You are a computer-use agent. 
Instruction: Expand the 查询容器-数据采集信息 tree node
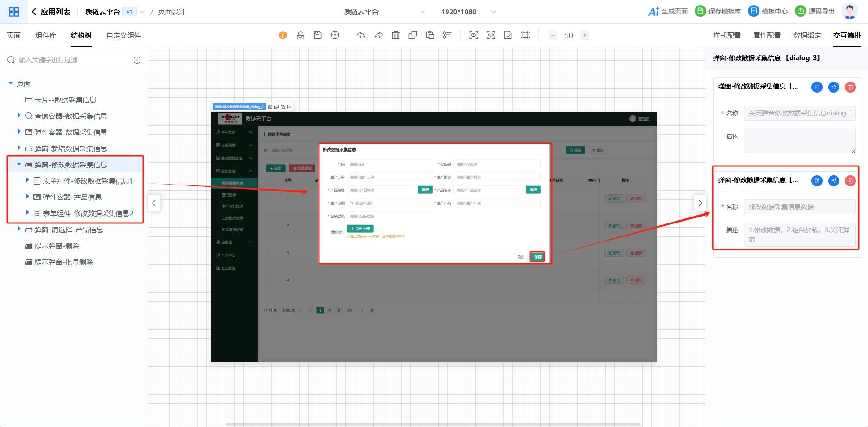[19, 115]
